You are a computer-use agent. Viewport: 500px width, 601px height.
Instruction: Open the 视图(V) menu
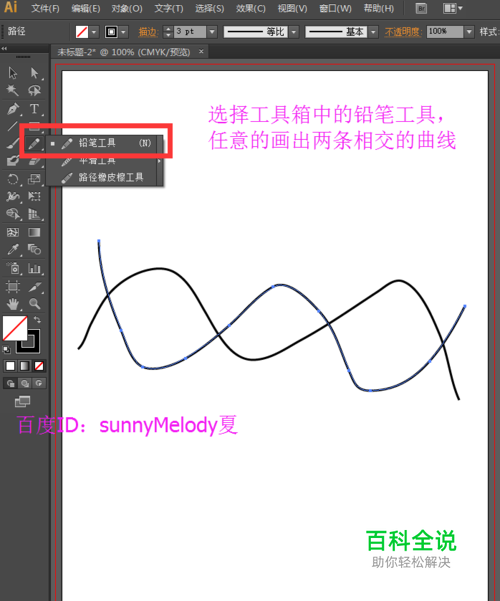pyautogui.click(x=293, y=8)
